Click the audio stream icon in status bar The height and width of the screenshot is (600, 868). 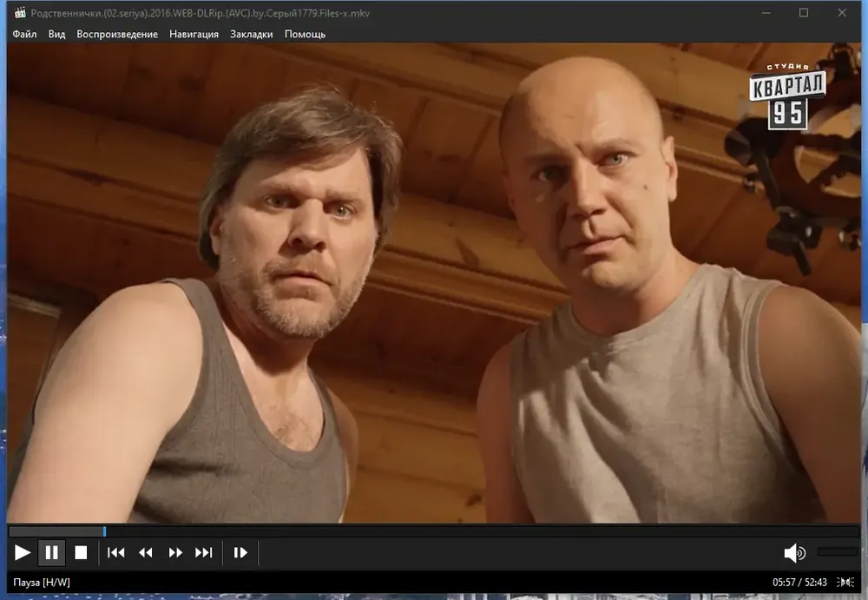tap(845, 582)
